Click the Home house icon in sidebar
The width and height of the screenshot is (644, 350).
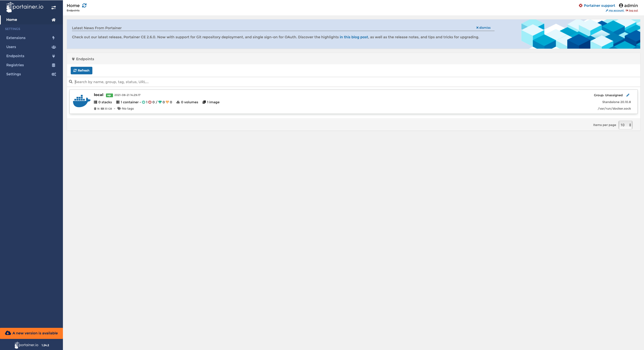point(53,20)
